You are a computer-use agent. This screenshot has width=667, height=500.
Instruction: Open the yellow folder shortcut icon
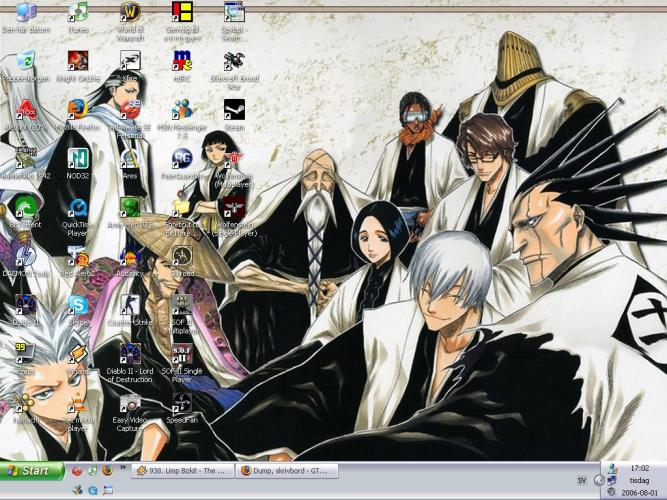[182, 217]
